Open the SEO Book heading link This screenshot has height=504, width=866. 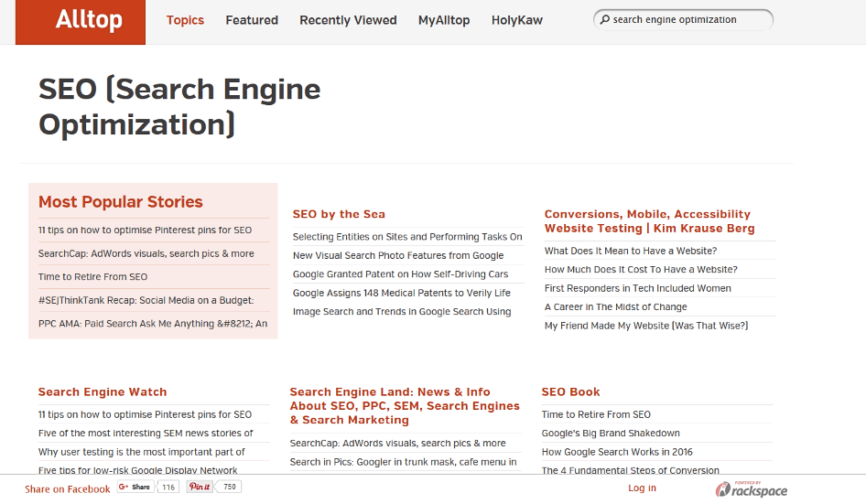570,391
